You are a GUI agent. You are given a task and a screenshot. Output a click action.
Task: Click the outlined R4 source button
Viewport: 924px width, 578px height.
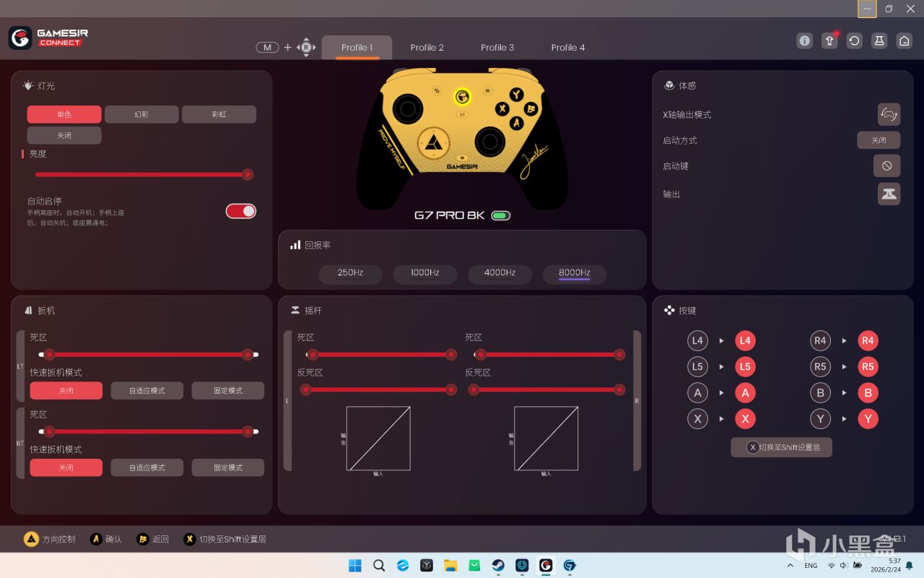tap(820, 341)
